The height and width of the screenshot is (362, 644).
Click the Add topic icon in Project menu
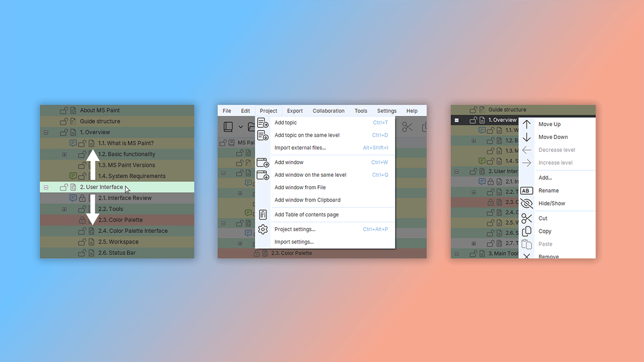point(263,123)
